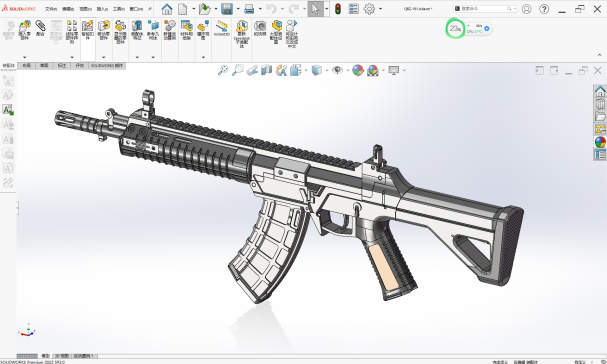Image resolution: width=607 pixels, height=364 pixels.
Task: Activate the Section View icon
Action: tap(266, 70)
